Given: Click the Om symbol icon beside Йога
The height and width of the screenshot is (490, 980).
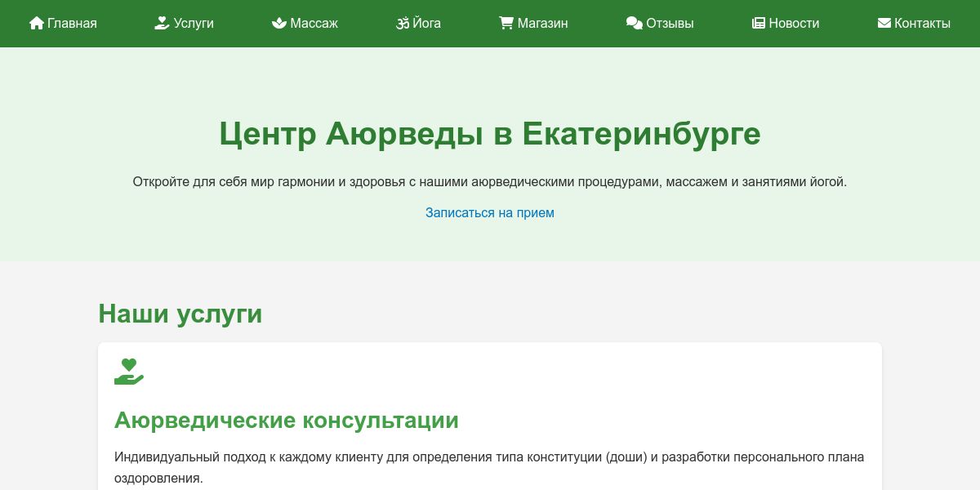Looking at the screenshot, I should [x=403, y=24].
